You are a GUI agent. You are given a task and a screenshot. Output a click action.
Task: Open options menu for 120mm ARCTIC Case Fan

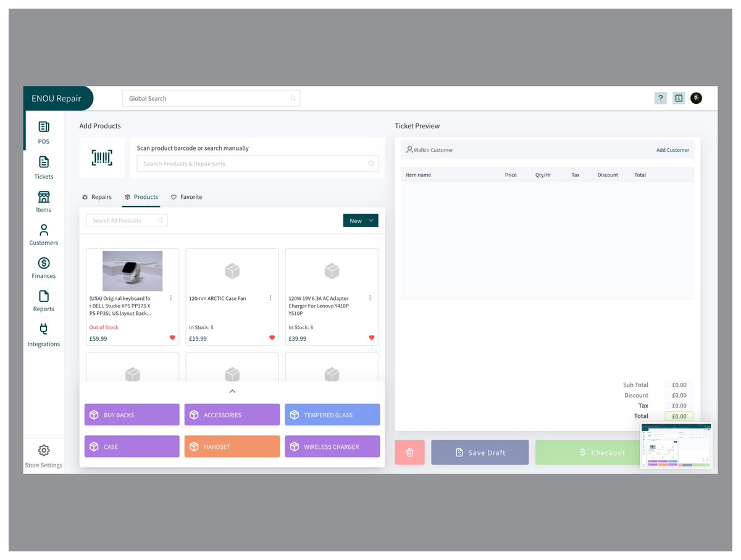click(x=270, y=298)
